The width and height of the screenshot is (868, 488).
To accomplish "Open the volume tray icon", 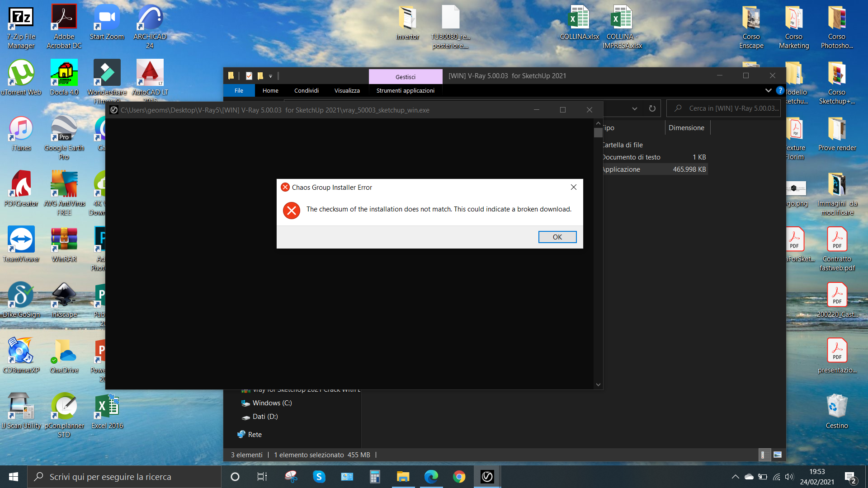I will point(789,477).
